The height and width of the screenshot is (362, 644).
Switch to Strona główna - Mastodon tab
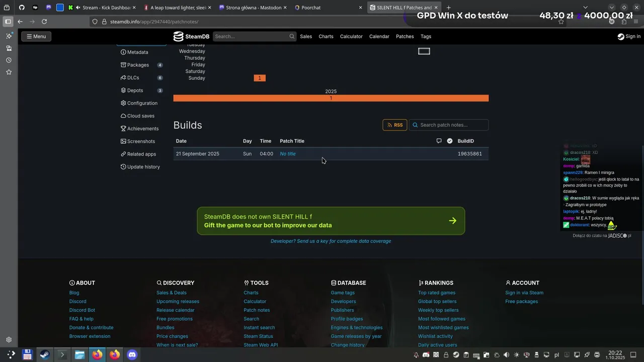click(x=253, y=8)
